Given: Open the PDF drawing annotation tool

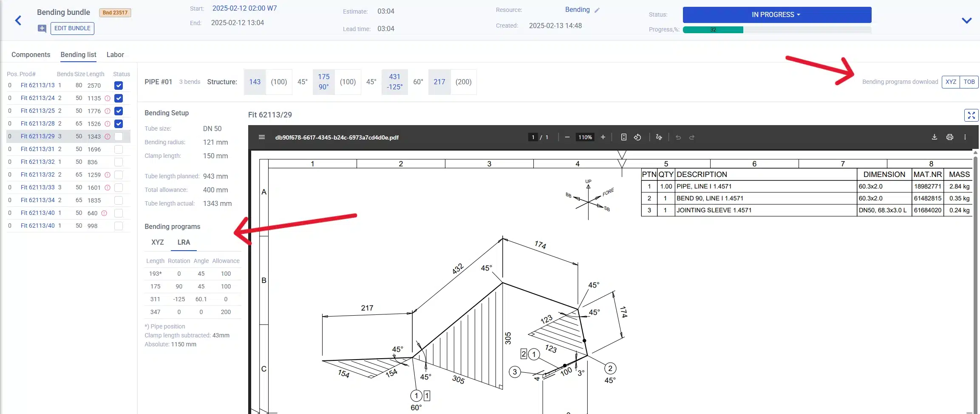Looking at the screenshot, I should (x=659, y=137).
